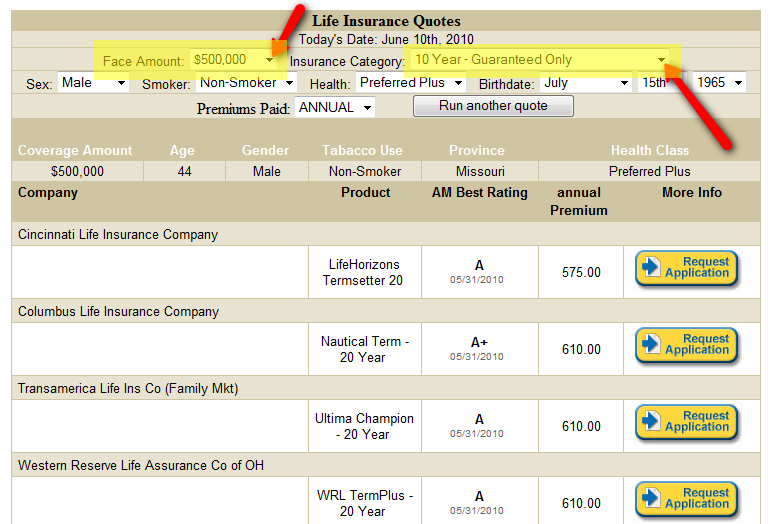Click the WRL TermPlus - 20 Year product cell
The height and width of the screenshot is (524, 771).
point(364,501)
